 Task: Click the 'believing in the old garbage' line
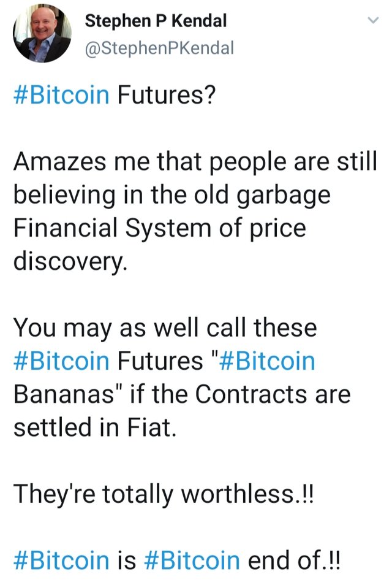tap(171, 195)
